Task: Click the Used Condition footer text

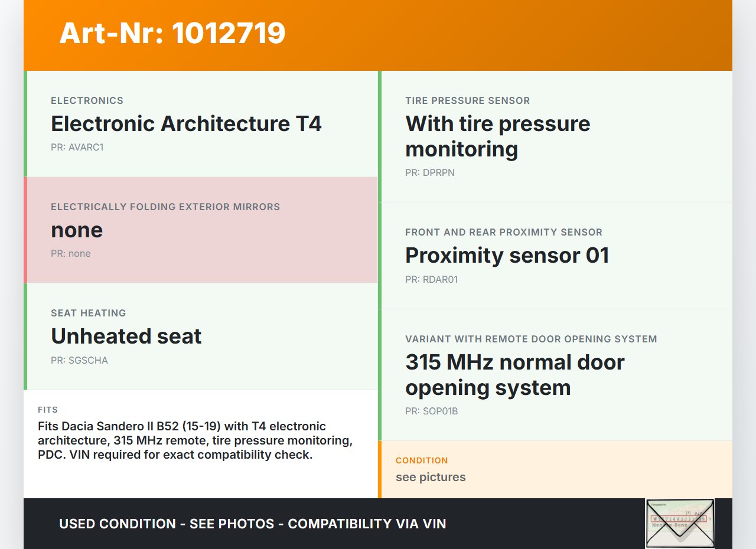Action: (253, 524)
